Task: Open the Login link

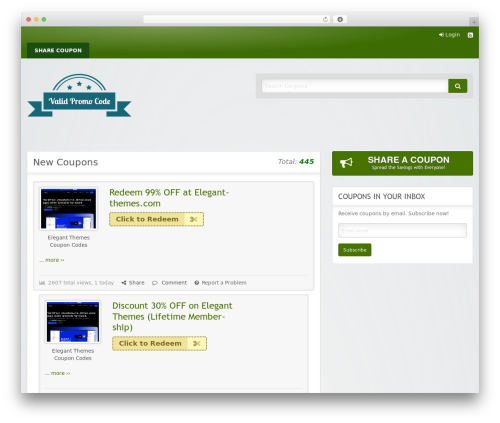Action: click(x=449, y=35)
